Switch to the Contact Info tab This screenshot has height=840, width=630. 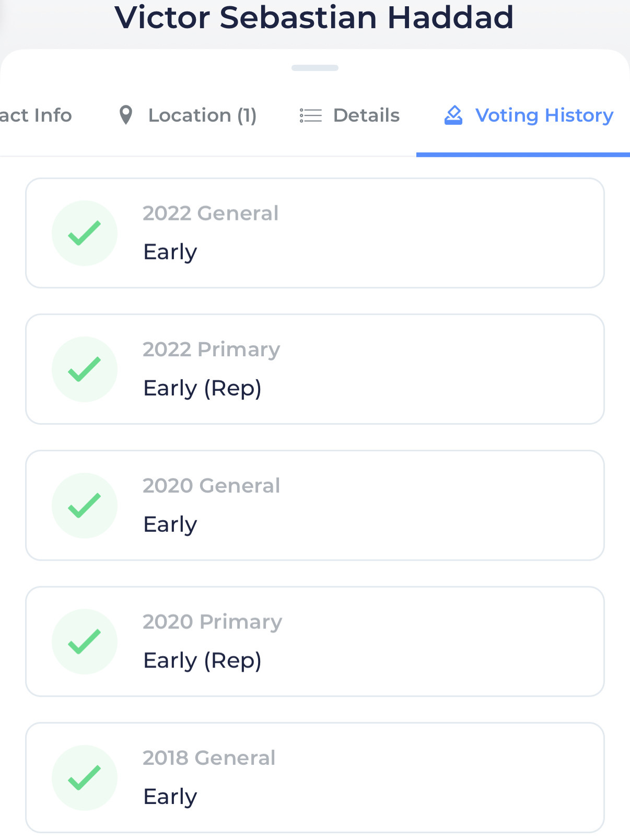(36, 115)
